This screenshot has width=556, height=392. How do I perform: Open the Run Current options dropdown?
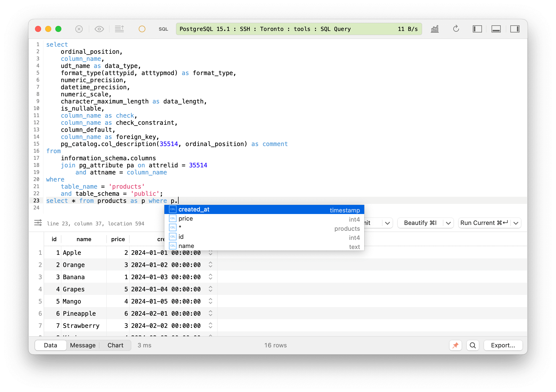tap(516, 223)
